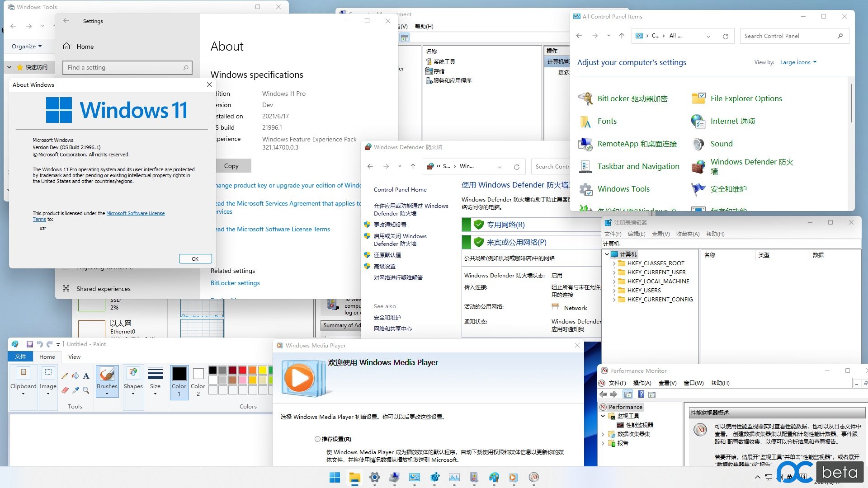
Task: Pick the red color swatch in Paint
Action: point(243,370)
